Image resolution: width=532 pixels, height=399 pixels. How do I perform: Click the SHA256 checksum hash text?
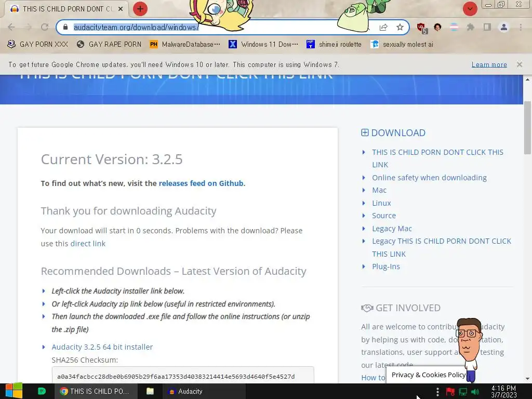coord(176,377)
